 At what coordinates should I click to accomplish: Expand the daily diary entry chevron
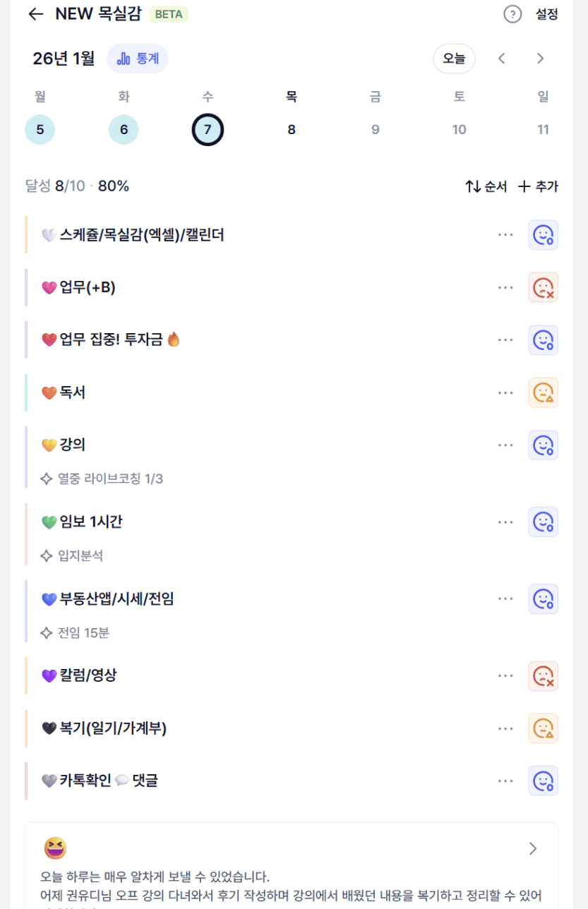click(x=533, y=848)
